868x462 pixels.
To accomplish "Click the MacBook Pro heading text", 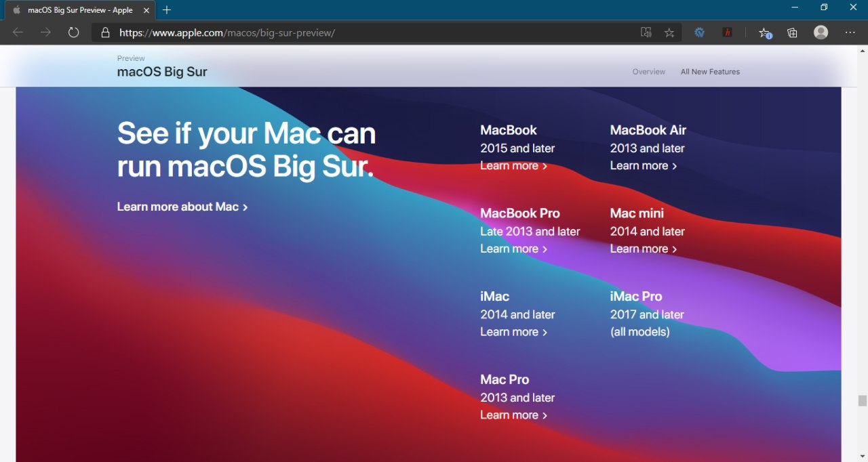I will 520,213.
